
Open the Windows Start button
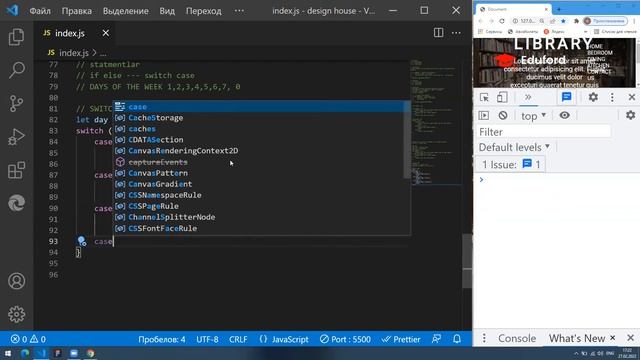tap(8, 353)
